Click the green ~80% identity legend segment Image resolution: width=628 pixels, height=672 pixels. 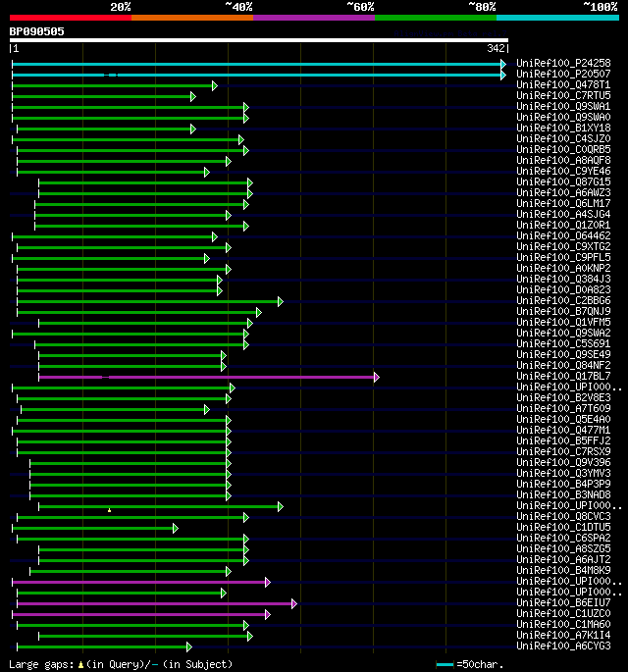click(x=436, y=18)
